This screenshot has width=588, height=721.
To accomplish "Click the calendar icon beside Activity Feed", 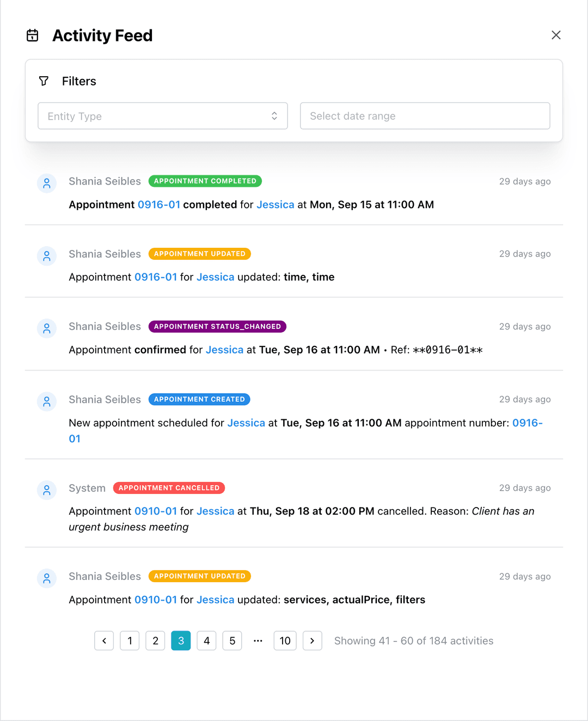I will (33, 35).
